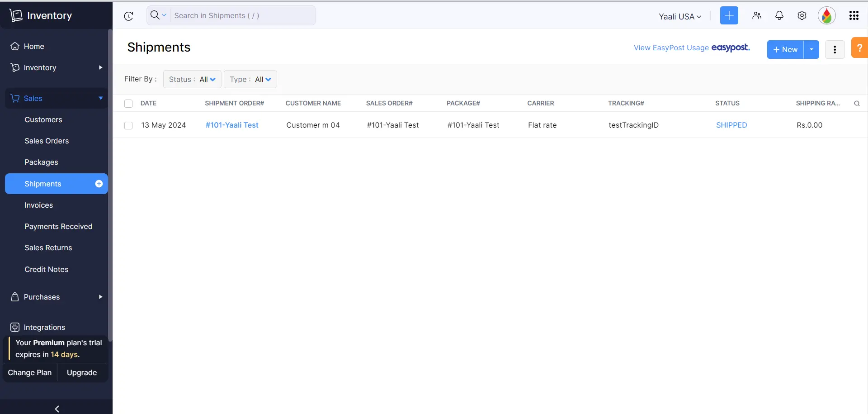
Task: Open the Zoho apps grid icon
Action: [x=854, y=15]
